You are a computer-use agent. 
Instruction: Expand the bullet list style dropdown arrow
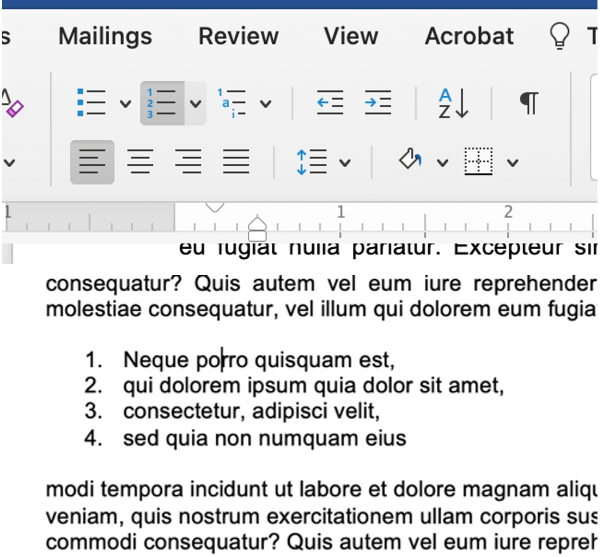pos(124,103)
